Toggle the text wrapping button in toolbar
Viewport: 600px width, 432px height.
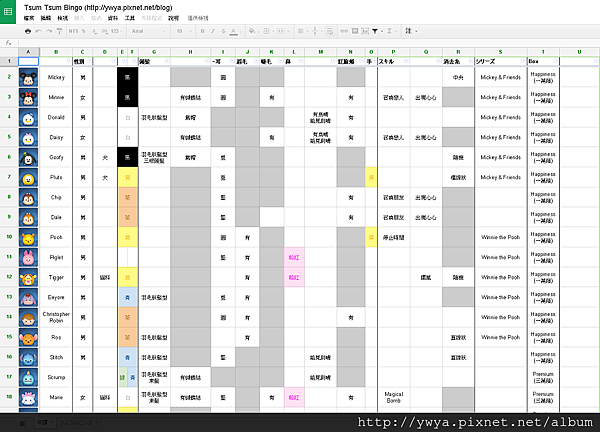click(330, 31)
